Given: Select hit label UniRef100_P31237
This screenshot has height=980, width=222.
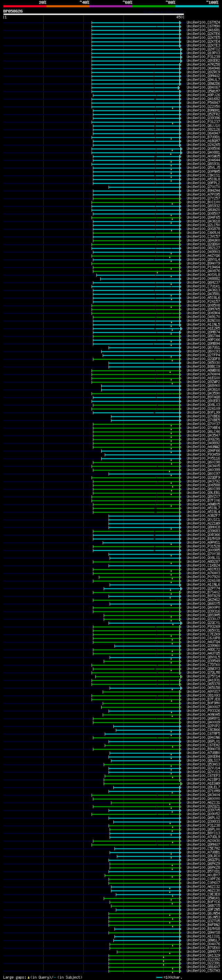Looking at the screenshot, I should click(203, 122).
